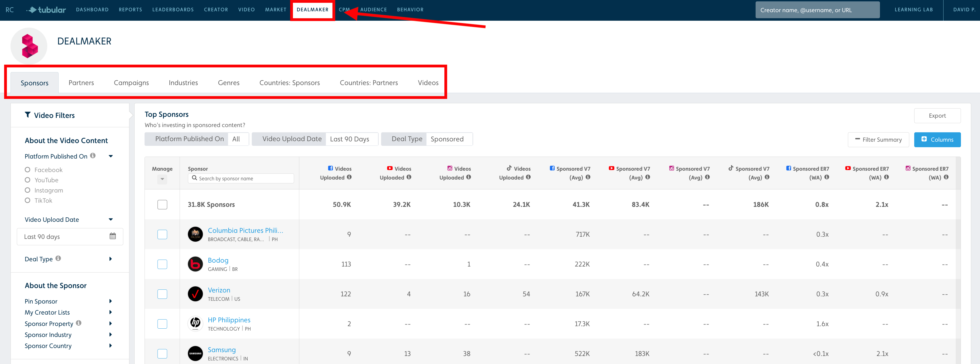Switch to the Campaigns tab
980x364 pixels.
131,83
